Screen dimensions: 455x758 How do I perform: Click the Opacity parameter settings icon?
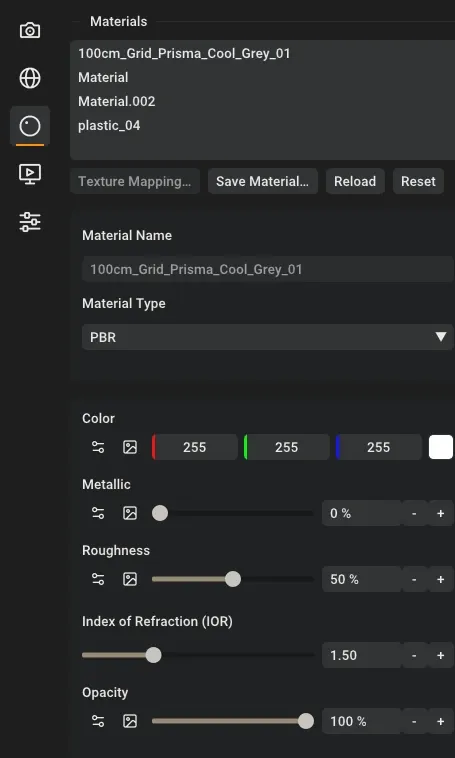(x=98, y=721)
